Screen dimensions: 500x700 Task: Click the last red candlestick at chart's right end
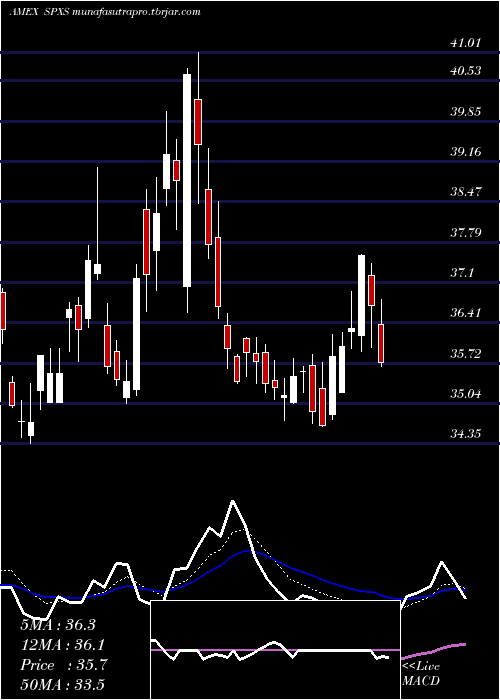[381, 343]
